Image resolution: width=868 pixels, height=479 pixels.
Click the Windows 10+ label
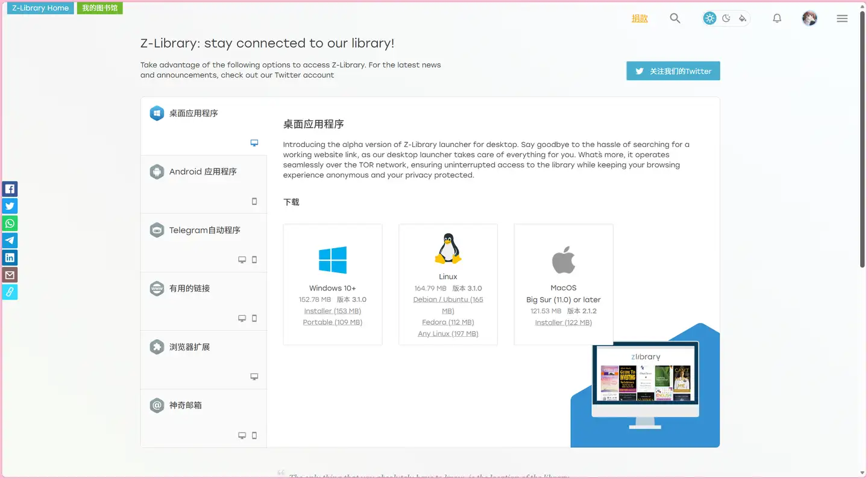333,288
